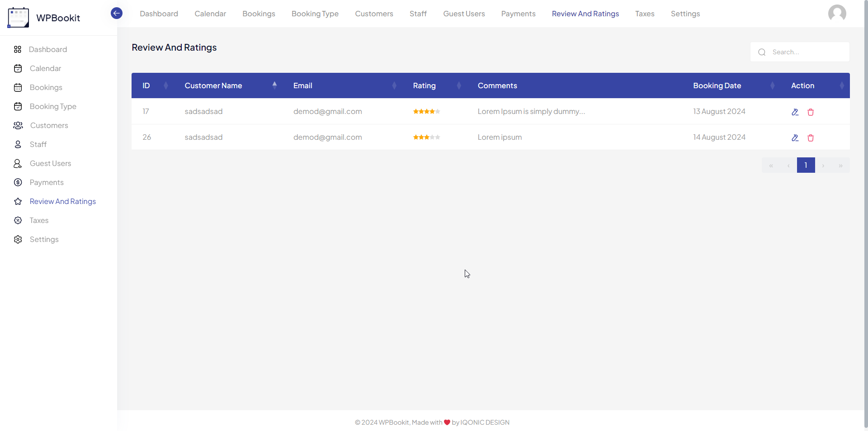The width and height of the screenshot is (868, 431).
Task: Click the WPBookit logo icon
Action: (x=18, y=17)
